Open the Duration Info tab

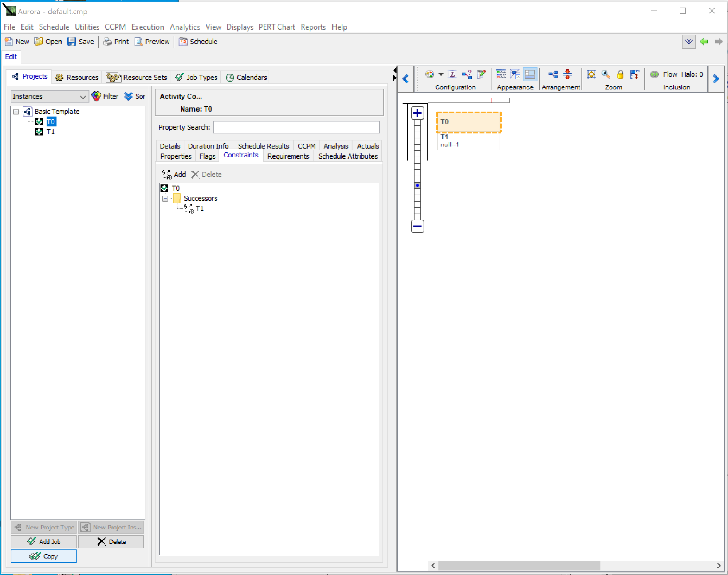point(208,146)
